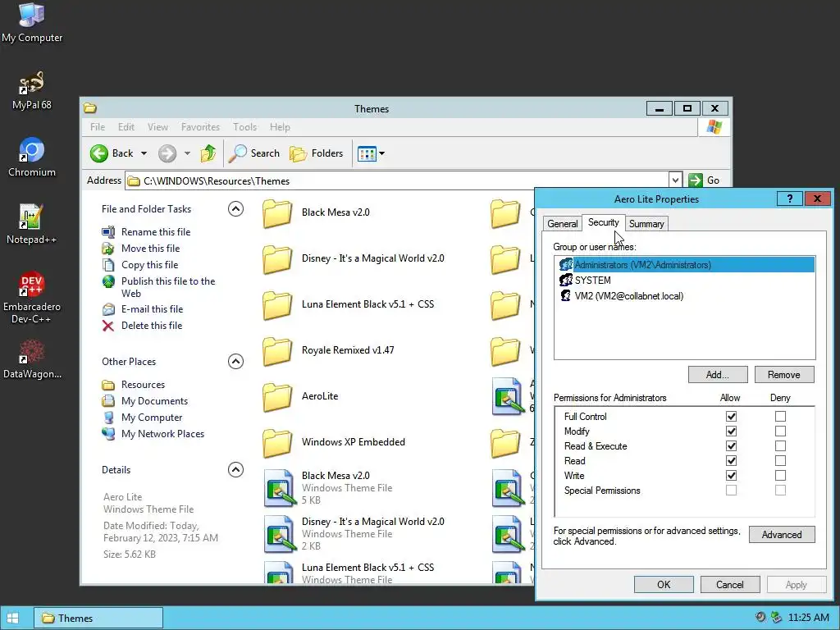Click the Forward arrow in Explorer toolbar

167,153
